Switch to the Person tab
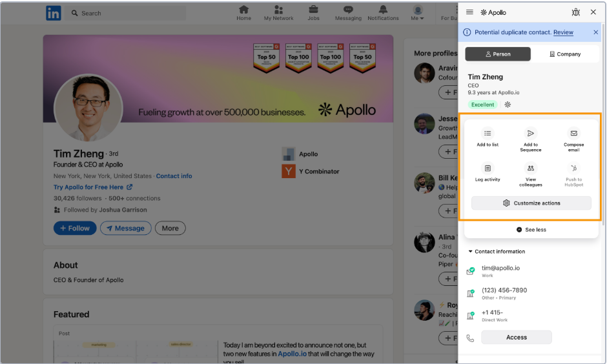Image resolution: width=607 pixels, height=364 pixels. point(498,54)
